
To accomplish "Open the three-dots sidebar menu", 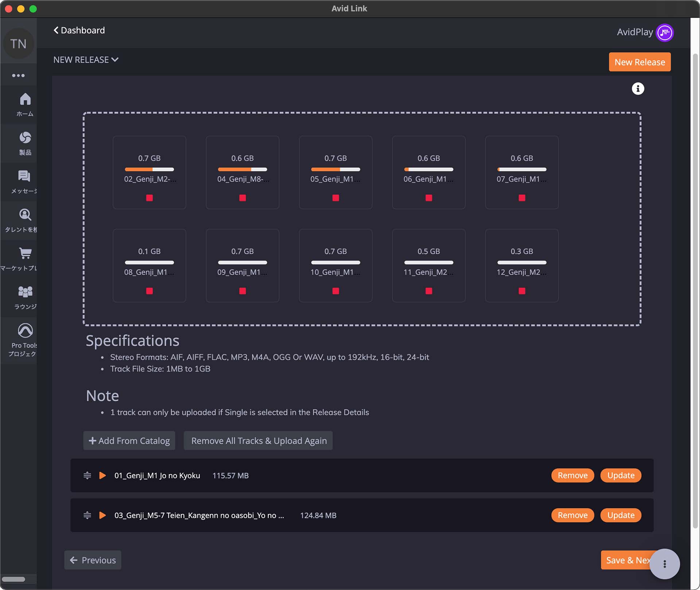I will 18,75.
